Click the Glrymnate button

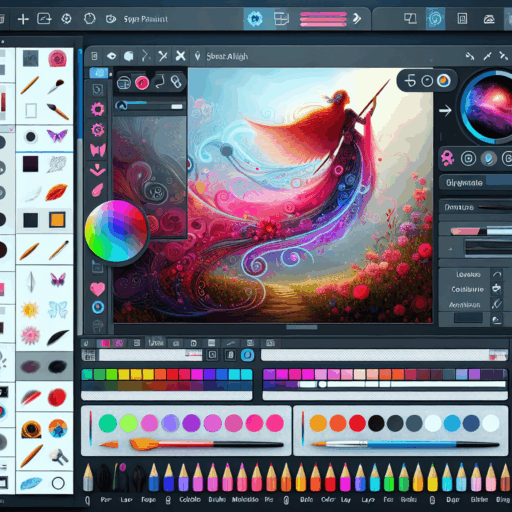[x=475, y=182]
